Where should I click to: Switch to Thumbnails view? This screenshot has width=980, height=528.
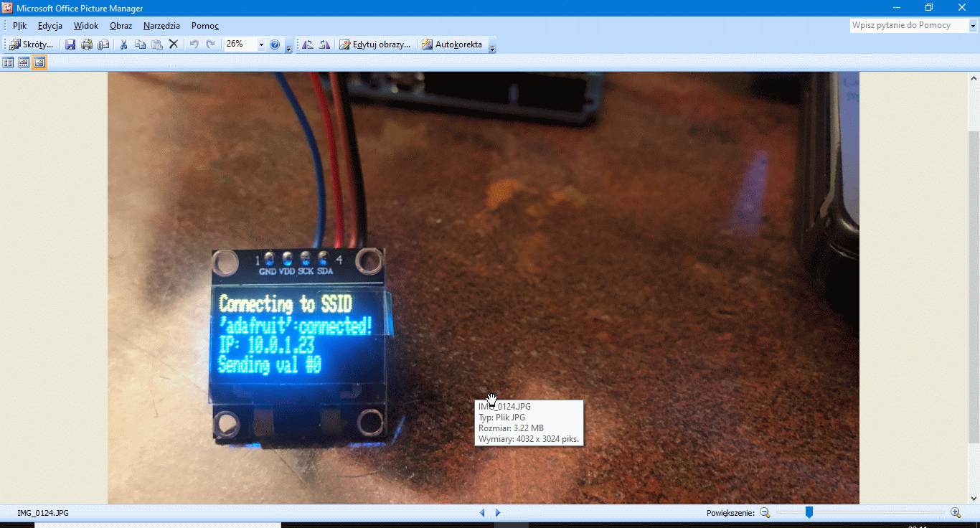pos(8,62)
